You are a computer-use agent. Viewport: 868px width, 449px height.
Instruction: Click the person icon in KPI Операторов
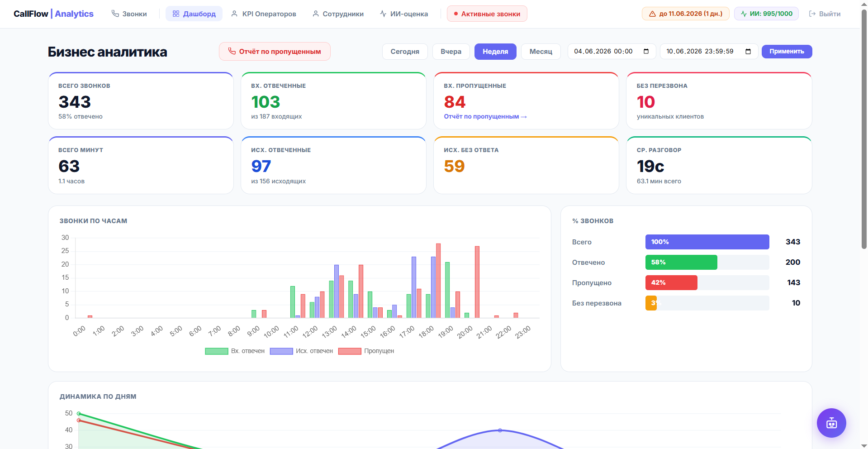click(x=234, y=14)
